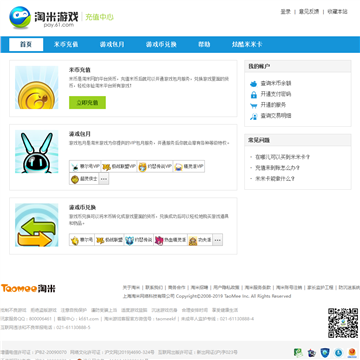Click the 我的帐户 panel header

click(x=259, y=66)
